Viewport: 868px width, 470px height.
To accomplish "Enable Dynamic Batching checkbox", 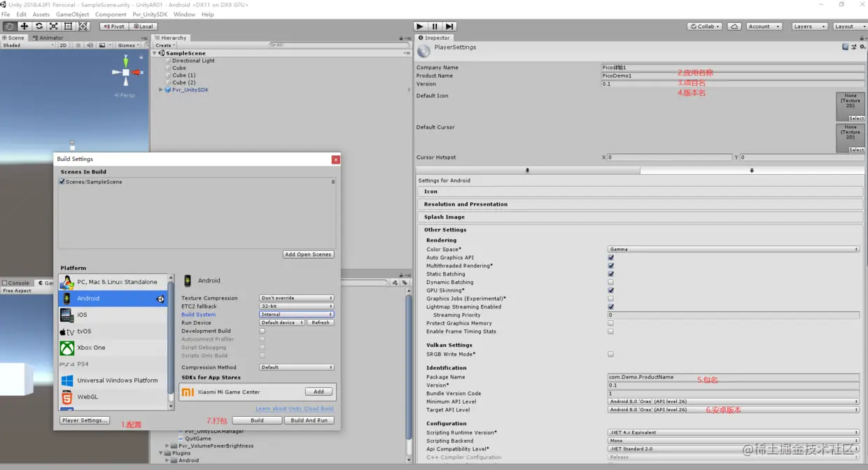I will [610, 283].
